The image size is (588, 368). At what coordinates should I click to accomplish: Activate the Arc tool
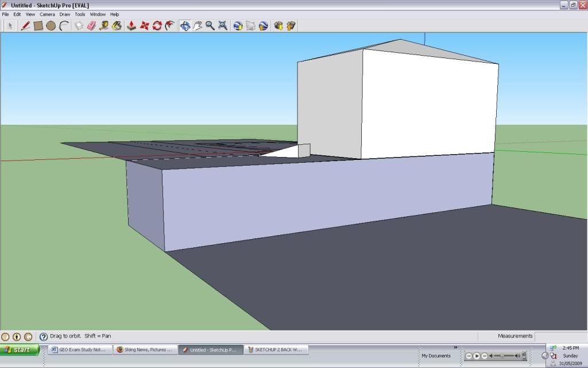63,25
